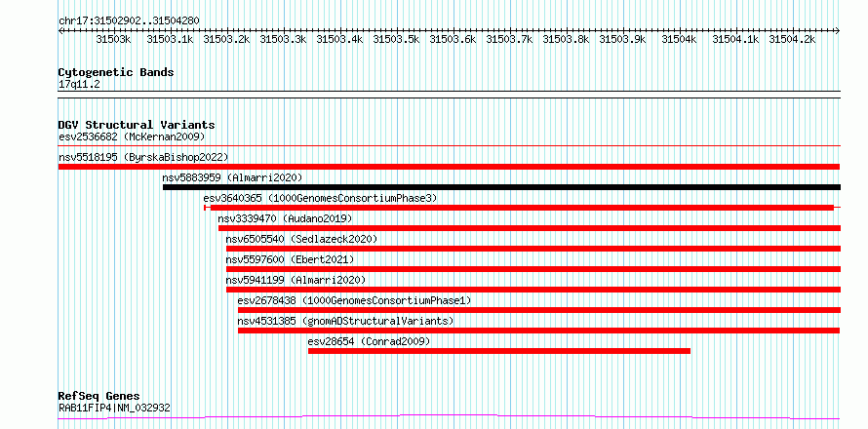Open nsv3339470 (Audano2019) variant label
868x429 pixels.
tap(285, 218)
